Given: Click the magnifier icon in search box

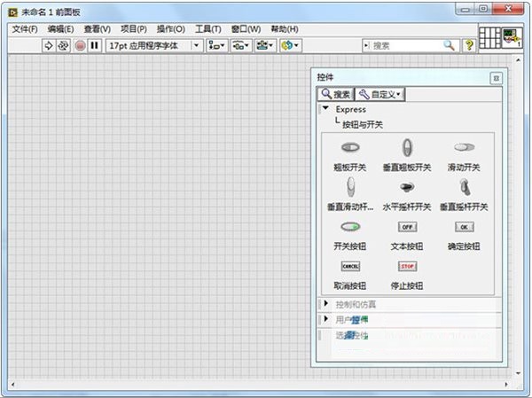Looking at the screenshot, I should [450, 45].
